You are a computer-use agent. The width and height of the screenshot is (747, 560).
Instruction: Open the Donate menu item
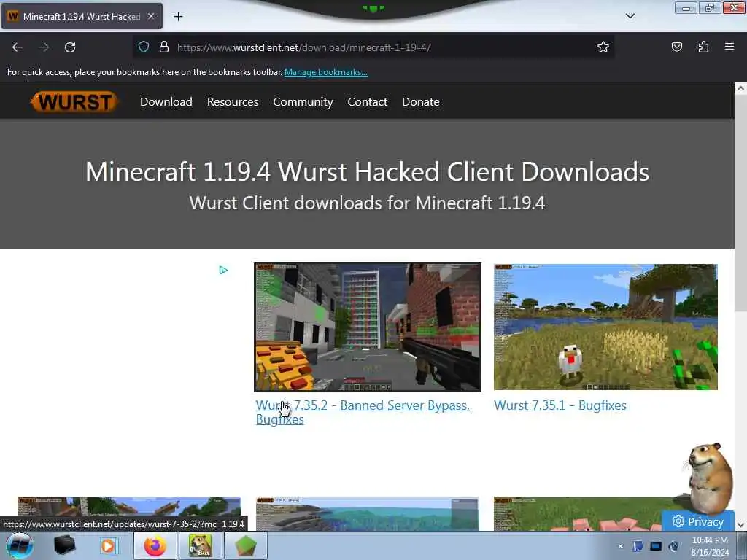pos(421,102)
